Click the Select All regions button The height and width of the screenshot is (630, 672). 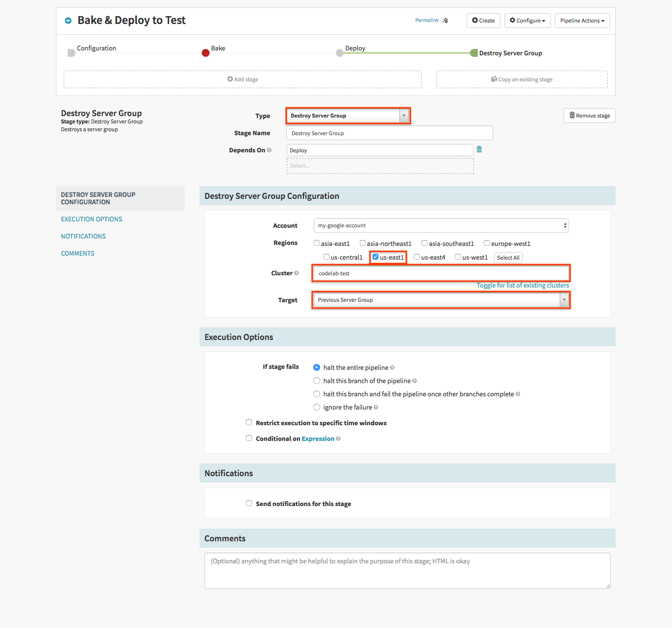click(x=508, y=258)
